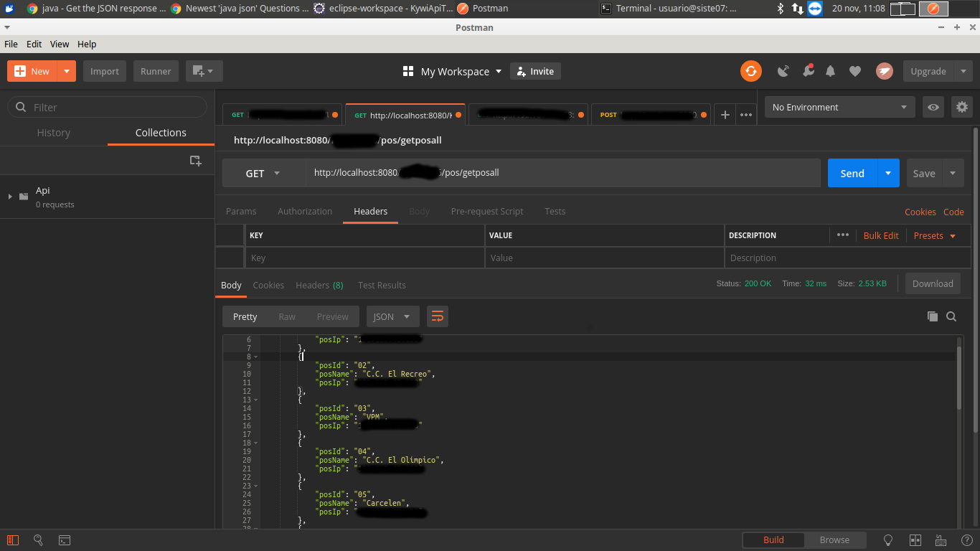Open the Bulk Edit link

point(881,235)
